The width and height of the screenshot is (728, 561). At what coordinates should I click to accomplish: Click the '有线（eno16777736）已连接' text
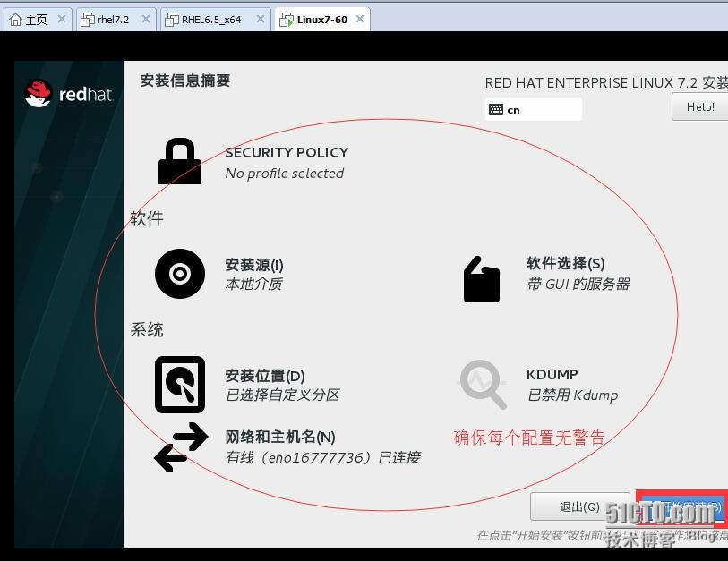[323, 457]
